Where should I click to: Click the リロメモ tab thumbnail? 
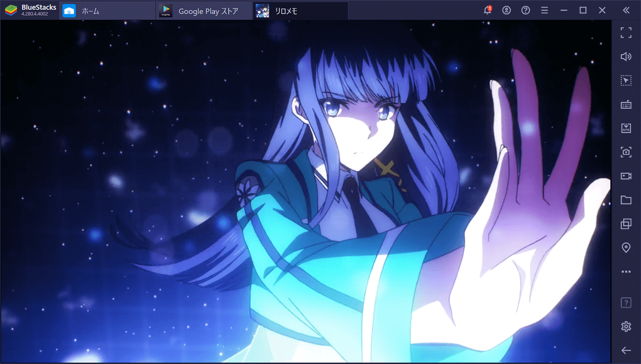pos(262,11)
